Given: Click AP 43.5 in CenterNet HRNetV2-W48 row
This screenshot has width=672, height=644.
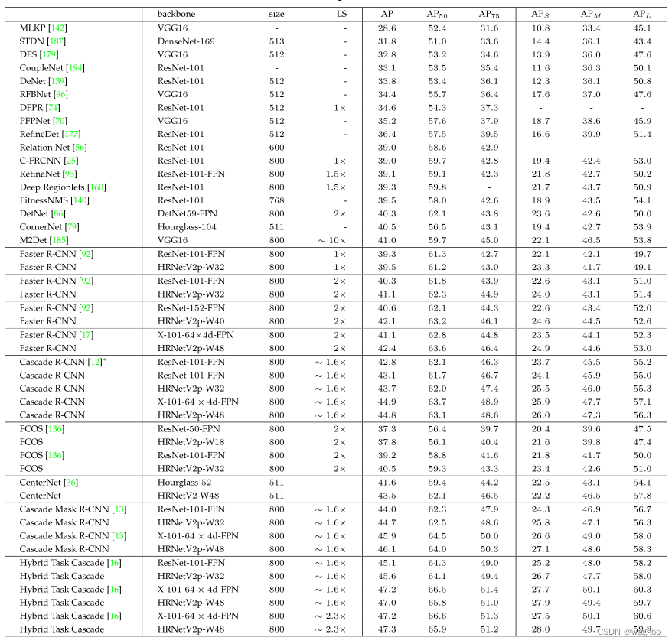Looking at the screenshot, I should point(387,496).
